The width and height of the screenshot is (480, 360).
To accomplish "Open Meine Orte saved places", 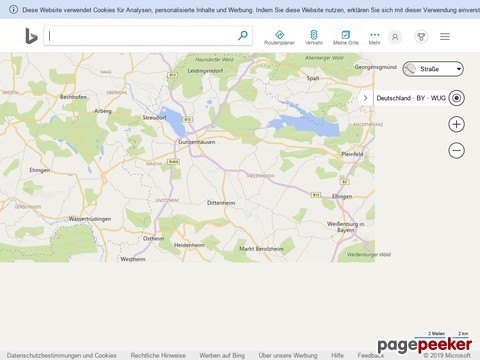I will pos(346,37).
